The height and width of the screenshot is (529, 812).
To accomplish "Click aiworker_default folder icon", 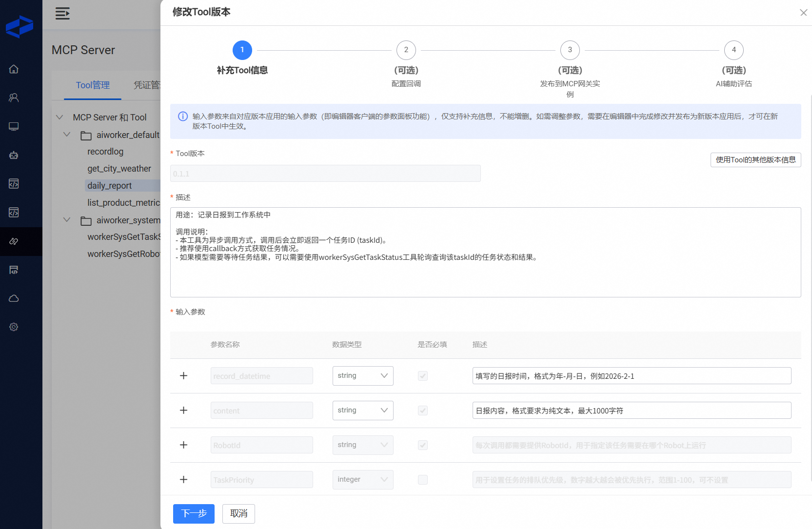I will coord(86,136).
